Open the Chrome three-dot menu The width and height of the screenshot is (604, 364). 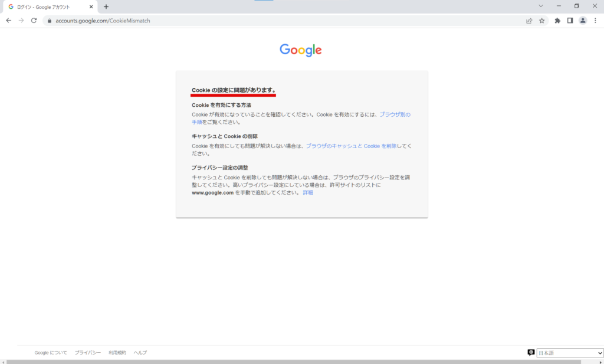[x=596, y=20]
